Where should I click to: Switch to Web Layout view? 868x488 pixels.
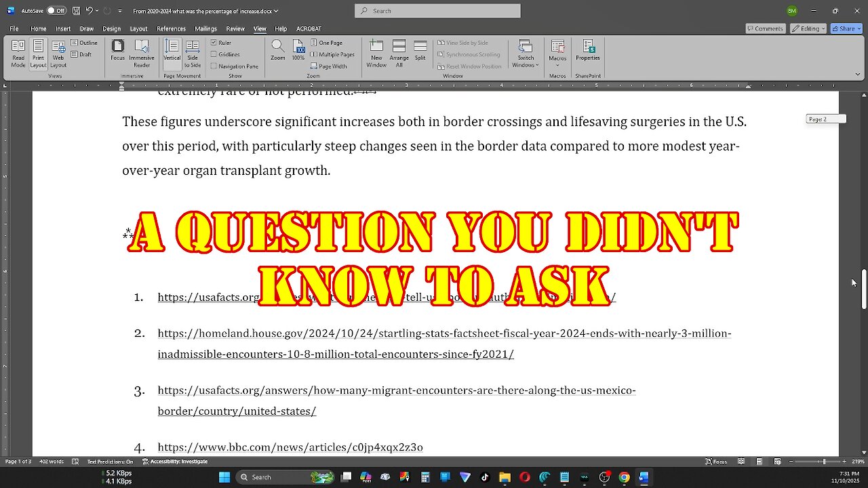pos(58,54)
